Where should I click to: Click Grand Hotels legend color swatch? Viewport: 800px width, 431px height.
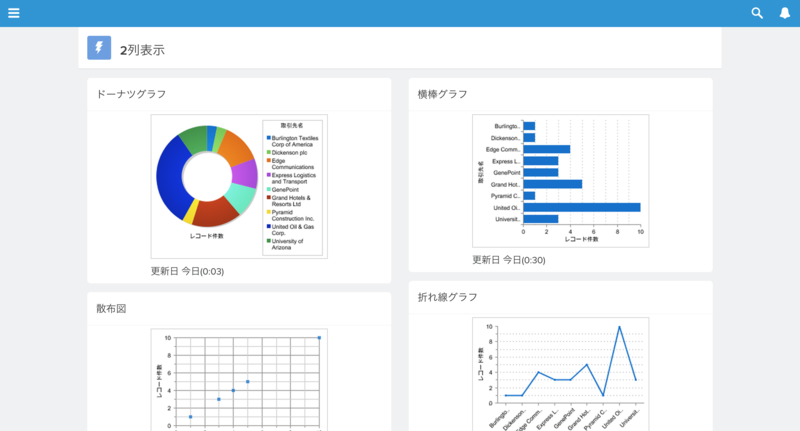269,197
